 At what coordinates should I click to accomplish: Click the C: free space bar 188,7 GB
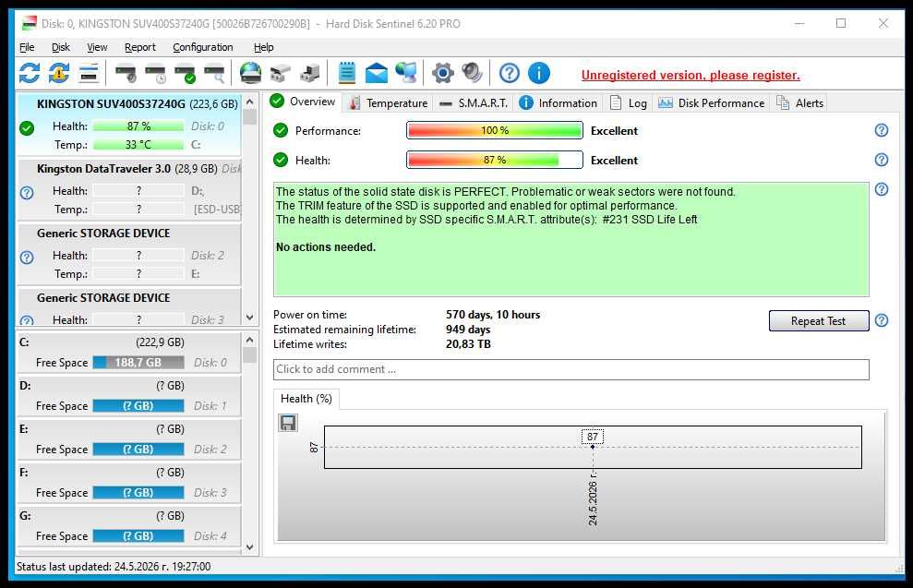tap(138, 362)
